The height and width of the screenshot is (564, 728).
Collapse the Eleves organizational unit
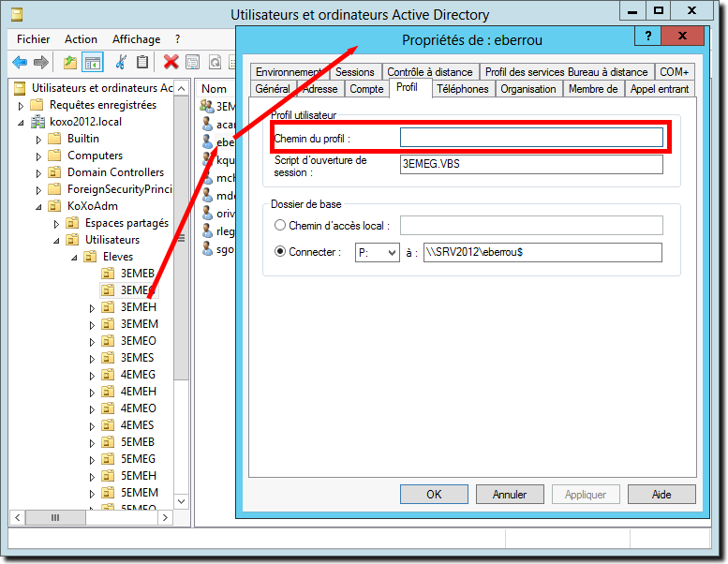pyautogui.click(x=74, y=257)
